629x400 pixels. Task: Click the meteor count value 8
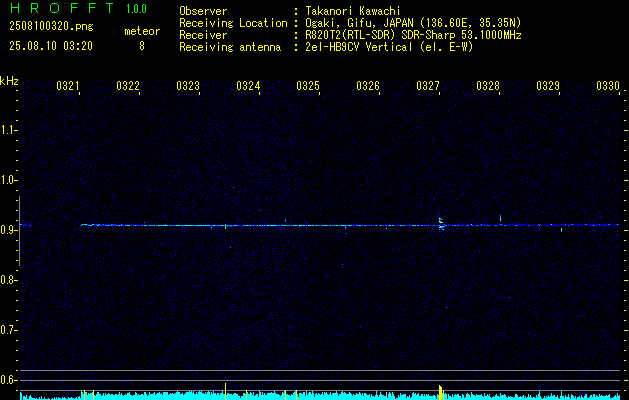click(142, 46)
